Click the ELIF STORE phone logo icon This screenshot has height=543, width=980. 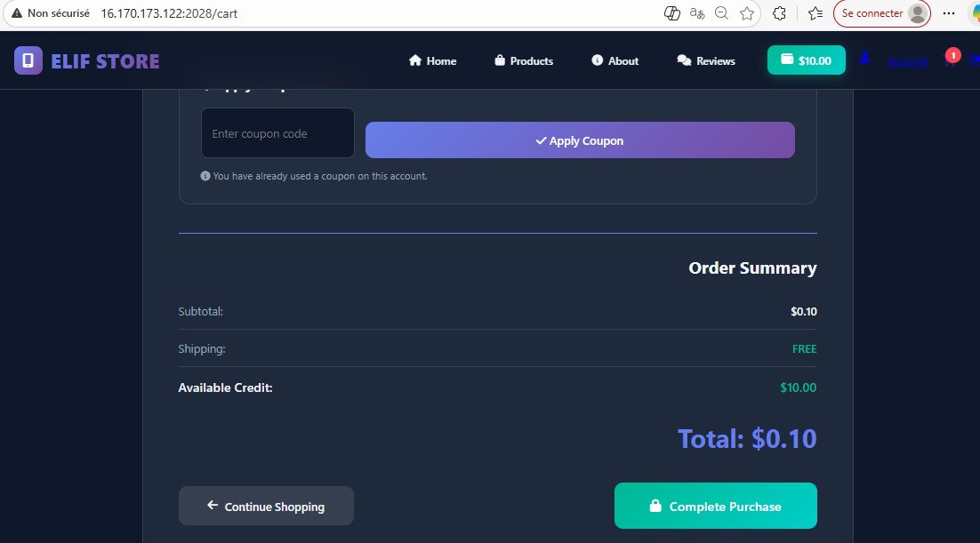point(28,60)
